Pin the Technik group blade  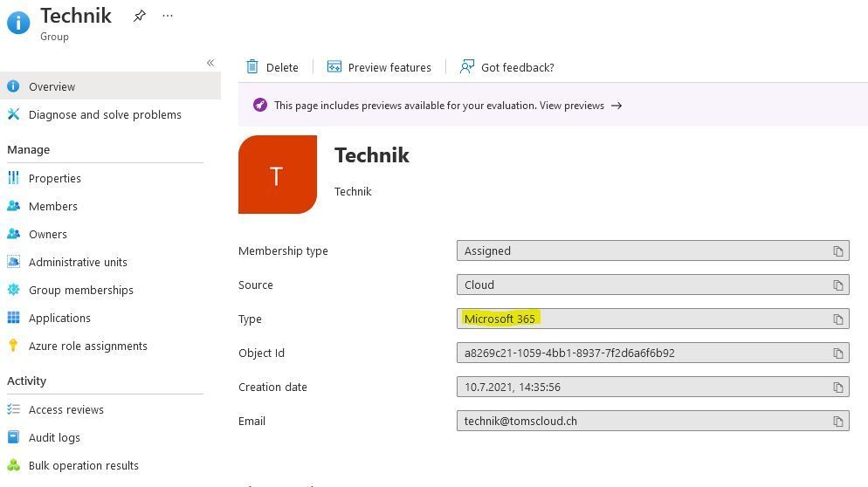point(140,16)
